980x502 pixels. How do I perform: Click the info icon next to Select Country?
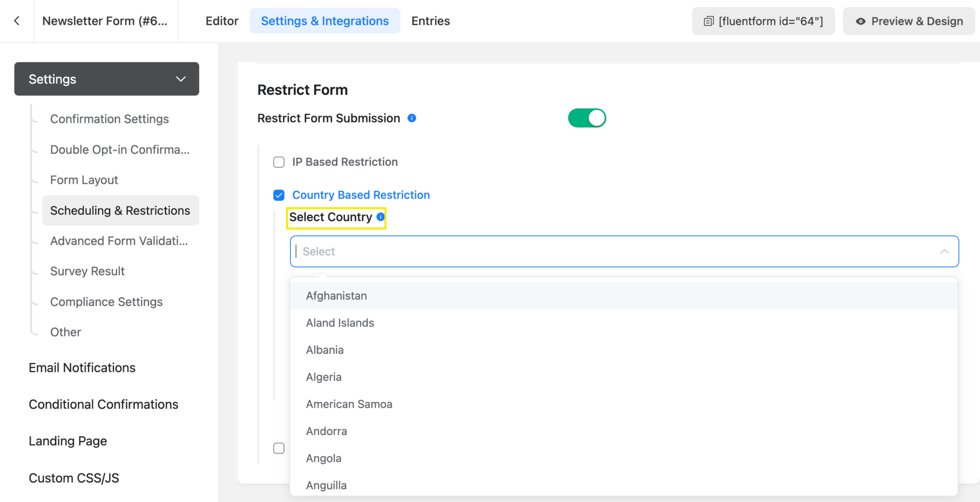click(380, 217)
